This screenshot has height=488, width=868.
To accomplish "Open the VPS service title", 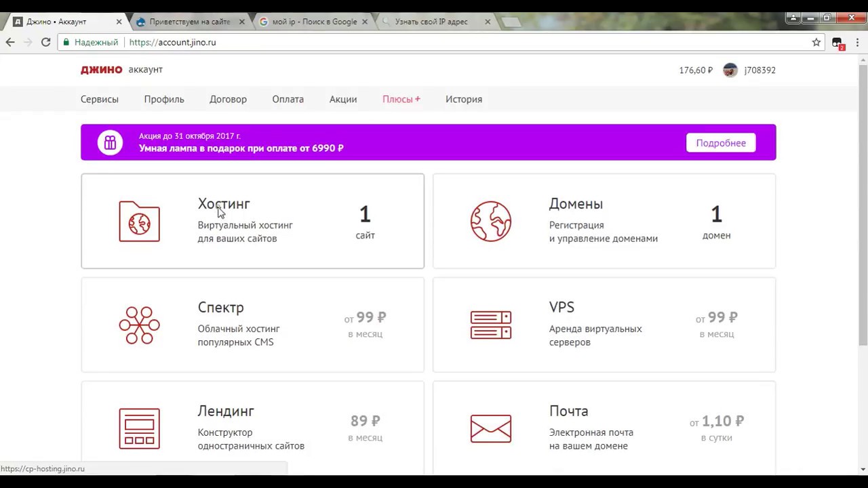I will (x=561, y=307).
